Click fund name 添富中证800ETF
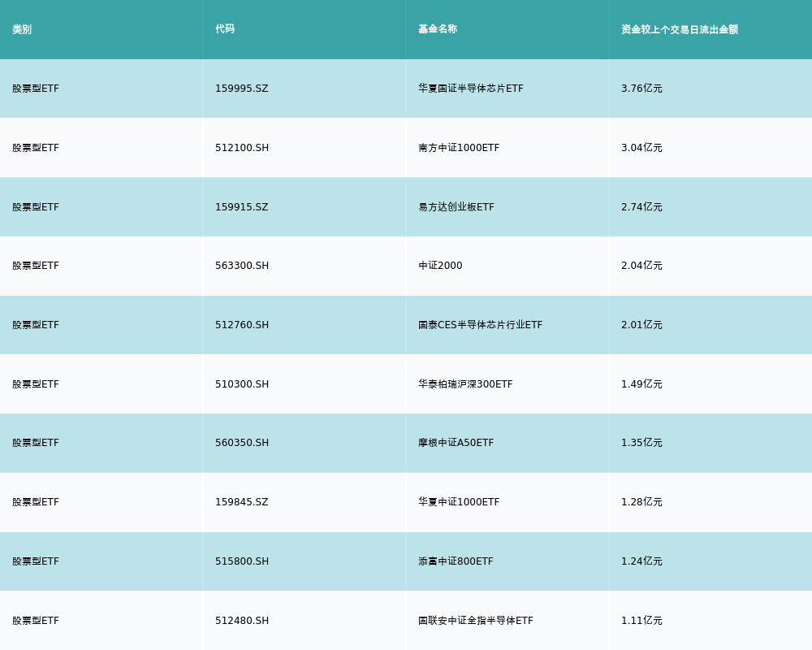 click(x=456, y=561)
